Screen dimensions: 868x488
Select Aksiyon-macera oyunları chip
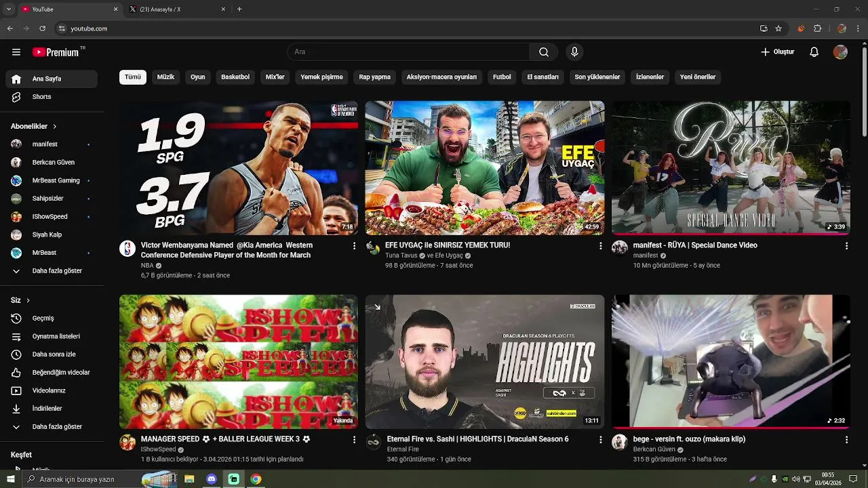click(441, 77)
